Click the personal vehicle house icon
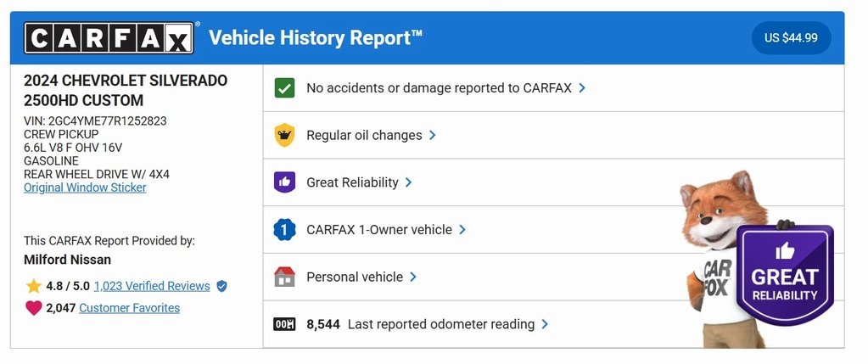The width and height of the screenshot is (868, 364). pos(285,277)
